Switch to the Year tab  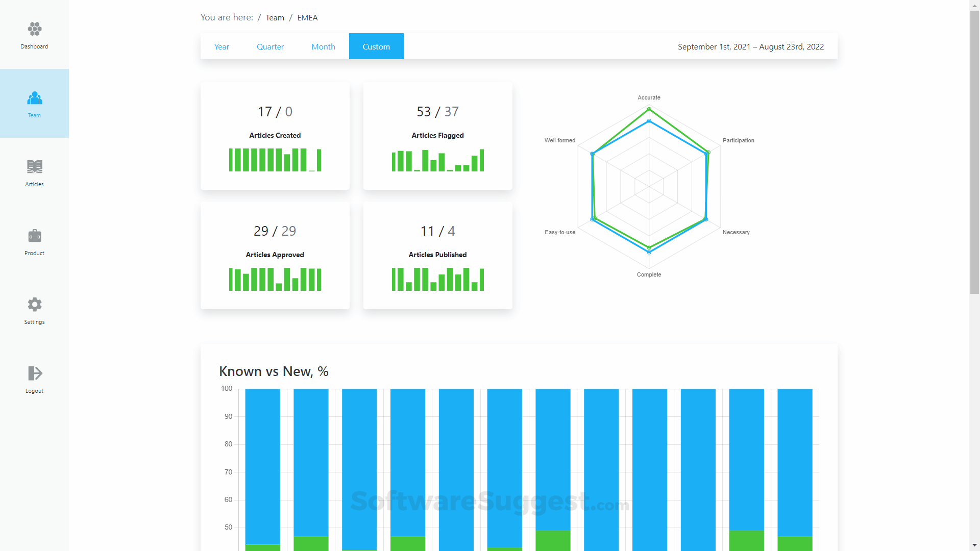click(222, 46)
